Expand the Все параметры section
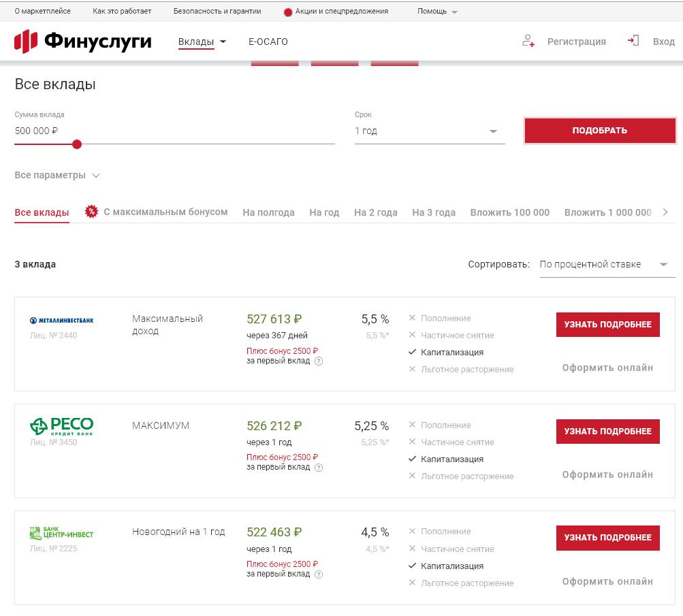This screenshot has width=683, height=616. pos(57,176)
